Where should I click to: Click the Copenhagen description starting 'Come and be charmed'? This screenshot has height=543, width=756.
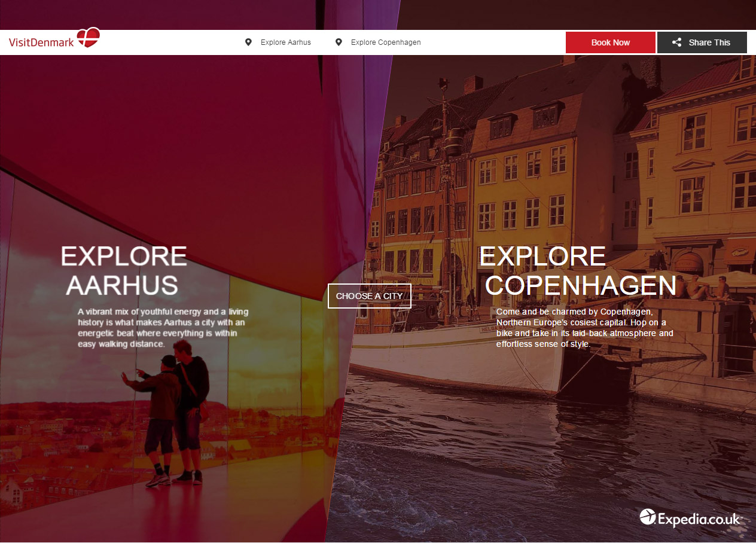click(x=585, y=328)
